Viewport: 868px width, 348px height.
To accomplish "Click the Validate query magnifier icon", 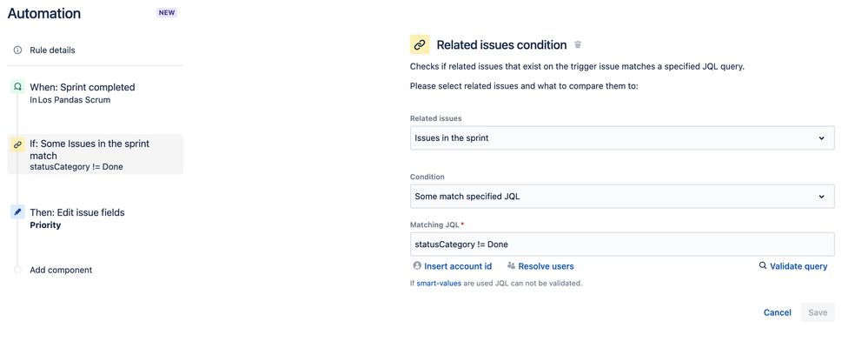I will [x=763, y=265].
